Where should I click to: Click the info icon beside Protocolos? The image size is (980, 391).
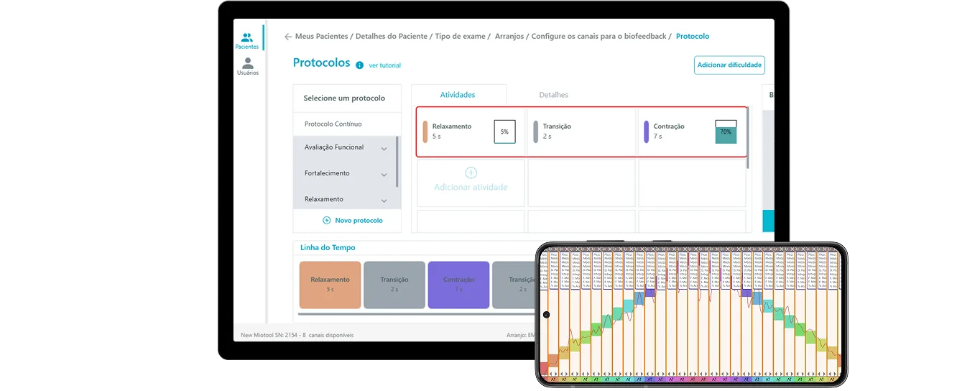[x=359, y=65]
